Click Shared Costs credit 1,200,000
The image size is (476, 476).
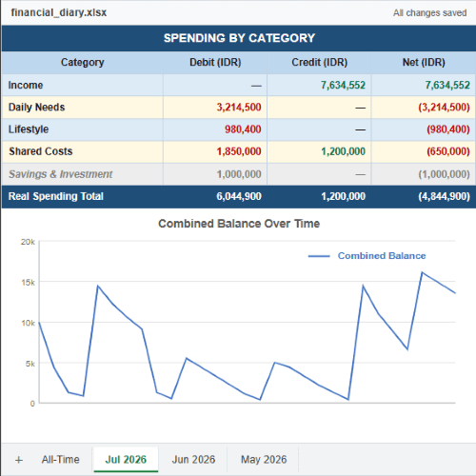click(x=343, y=151)
